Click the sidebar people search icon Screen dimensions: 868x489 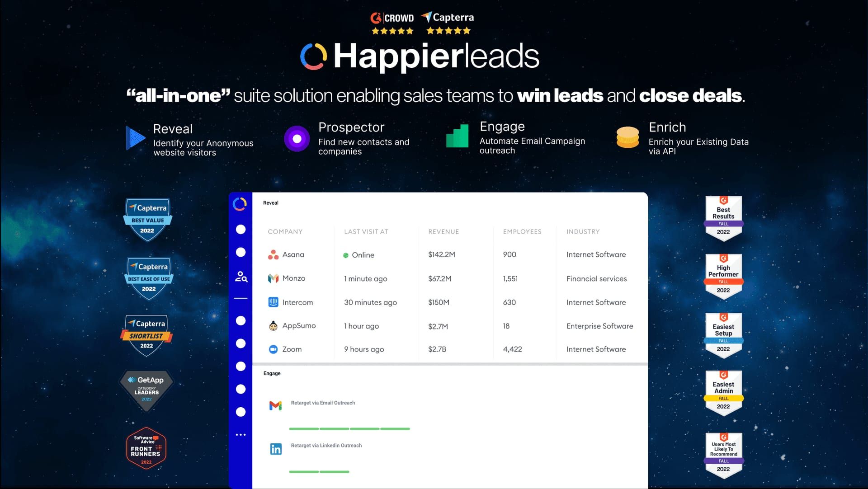pos(241,277)
